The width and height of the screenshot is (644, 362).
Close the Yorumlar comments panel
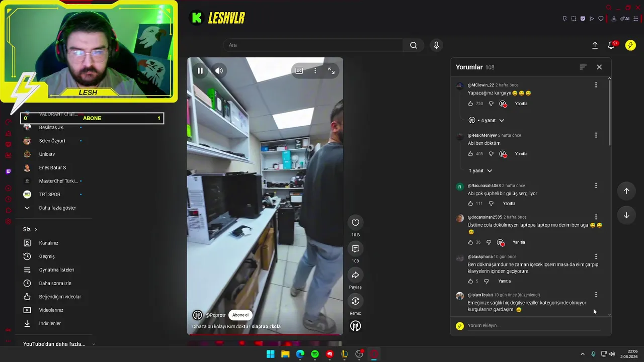tap(599, 67)
